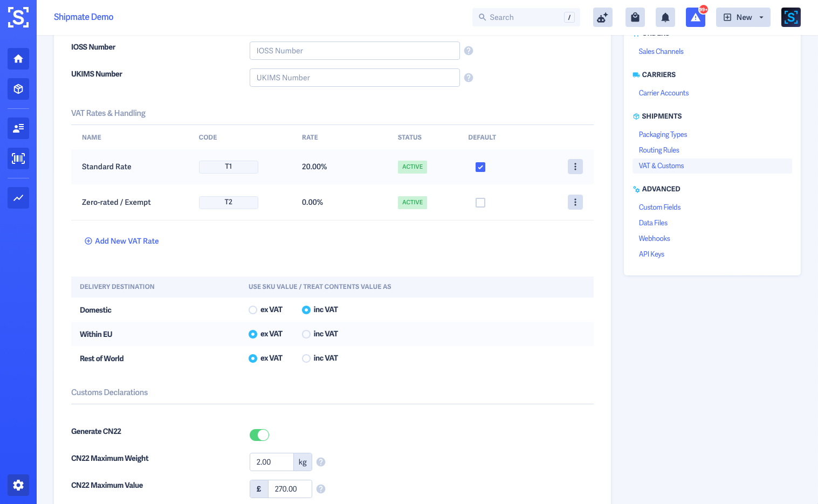Open the alerts warning triangle icon
The height and width of the screenshot is (504, 818).
696,17
